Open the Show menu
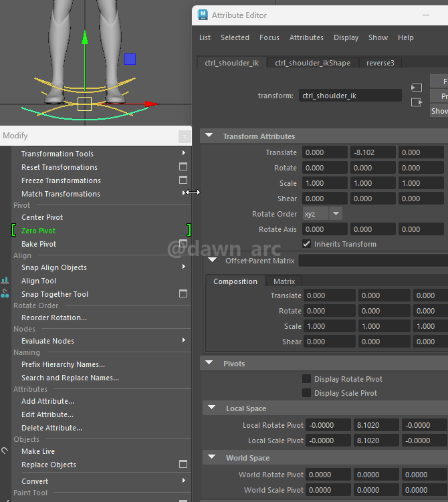 [x=378, y=37]
